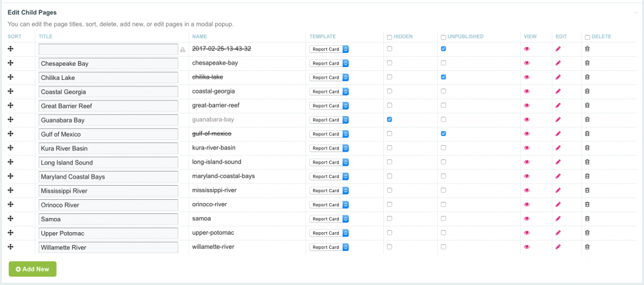Click the Add New button

point(32,268)
